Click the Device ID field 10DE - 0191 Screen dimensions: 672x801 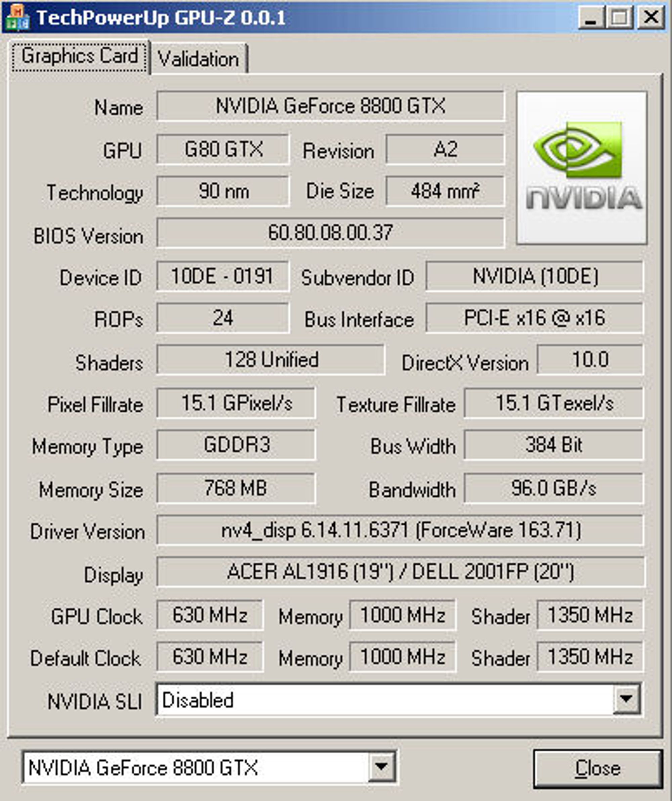click(x=223, y=276)
